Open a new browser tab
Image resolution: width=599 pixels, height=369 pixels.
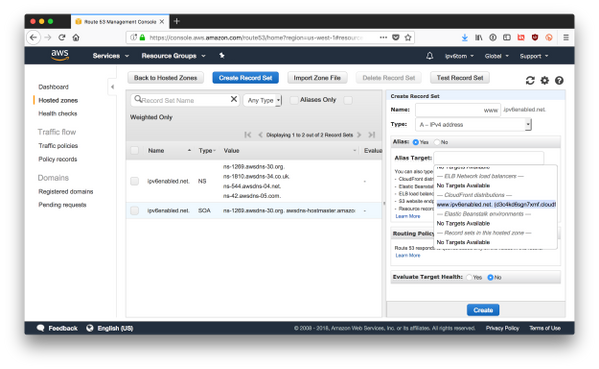click(176, 21)
